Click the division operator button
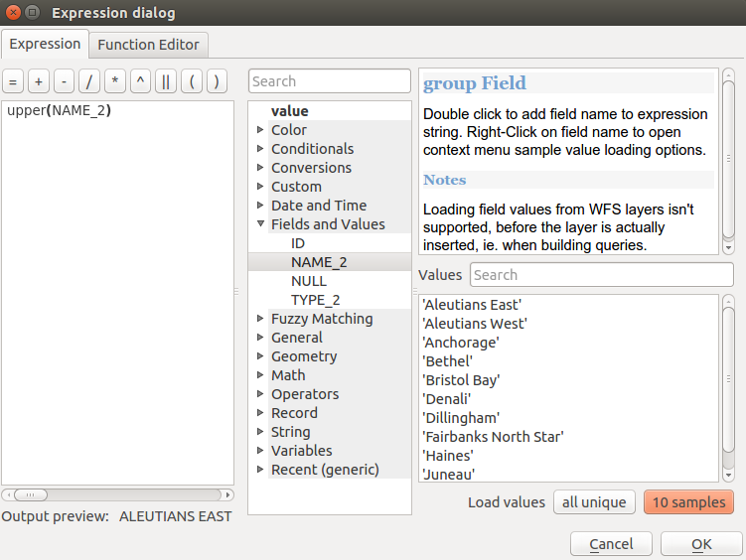746x560 pixels. [89, 81]
